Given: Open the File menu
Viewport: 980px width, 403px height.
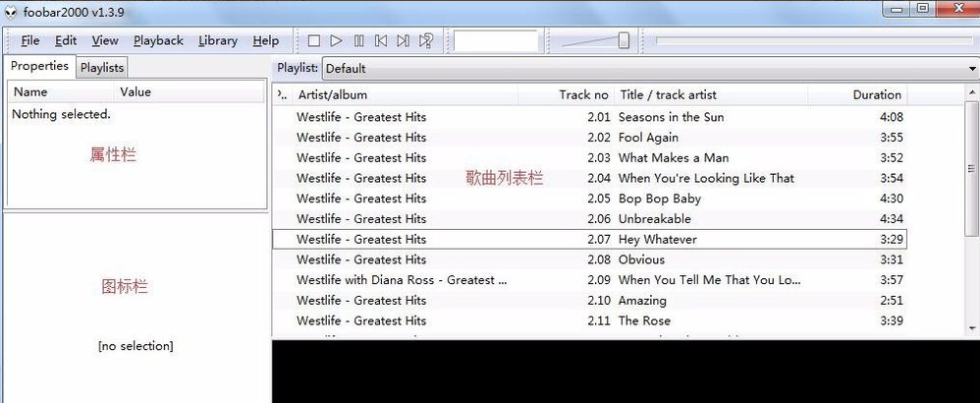Looking at the screenshot, I should pyautogui.click(x=30, y=40).
